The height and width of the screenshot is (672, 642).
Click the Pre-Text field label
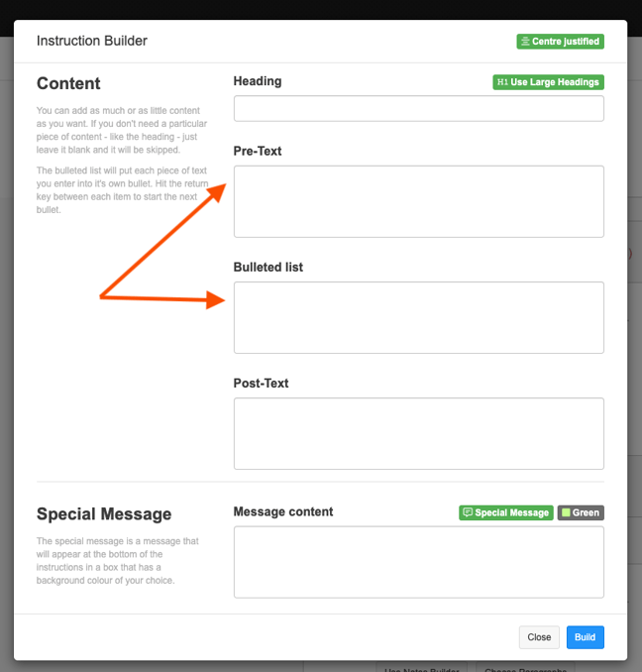pos(258,151)
